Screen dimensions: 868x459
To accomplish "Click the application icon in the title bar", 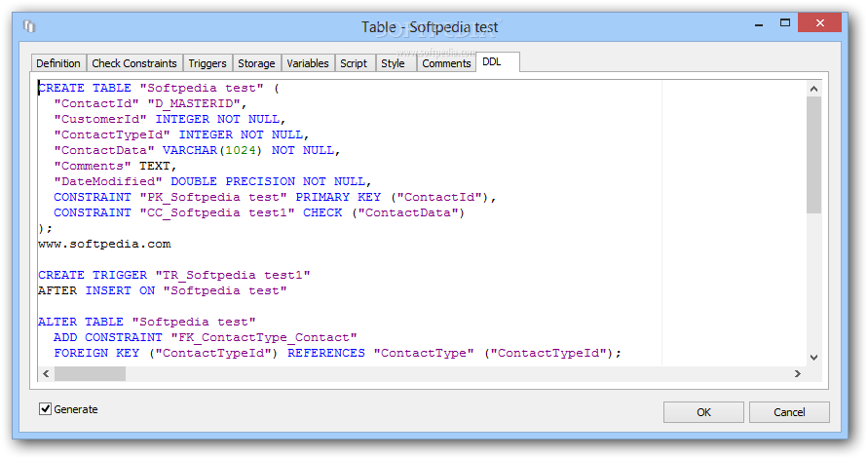I will click(x=29, y=26).
